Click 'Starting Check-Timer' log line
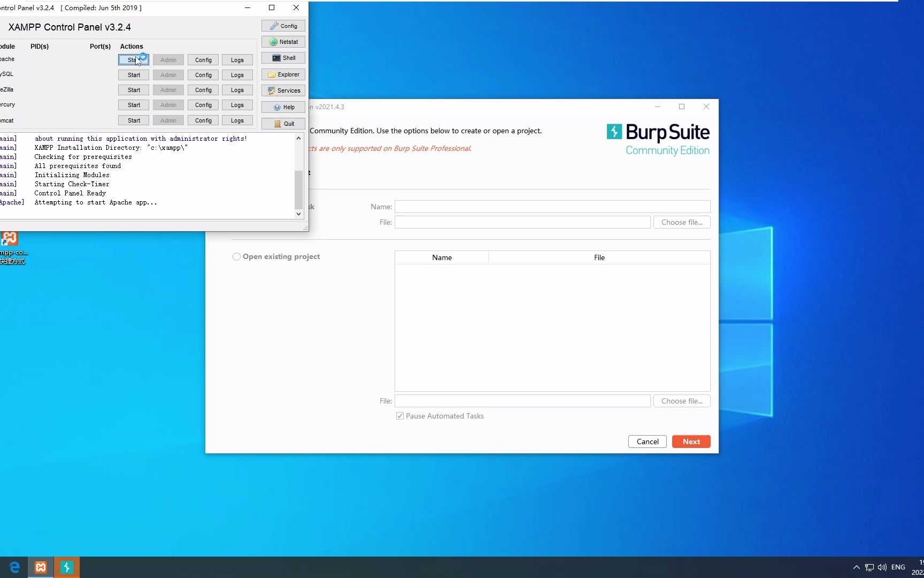Image resolution: width=924 pixels, height=578 pixels. (72, 184)
